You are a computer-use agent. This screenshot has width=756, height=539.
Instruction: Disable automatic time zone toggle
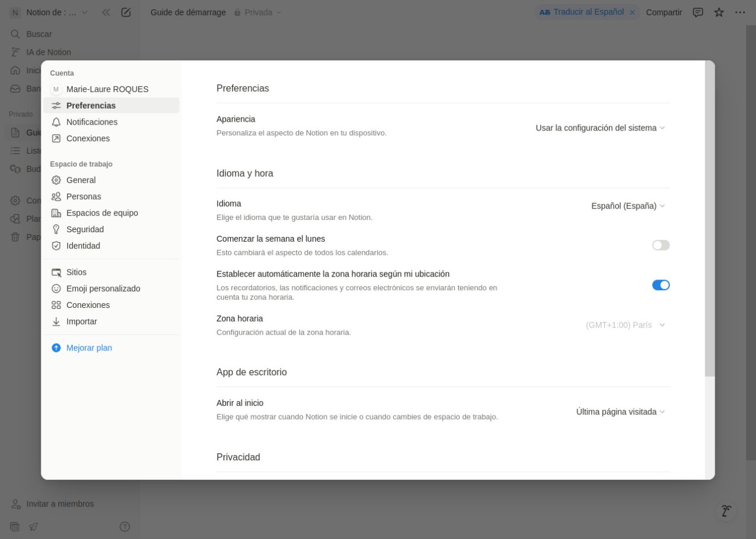(660, 285)
